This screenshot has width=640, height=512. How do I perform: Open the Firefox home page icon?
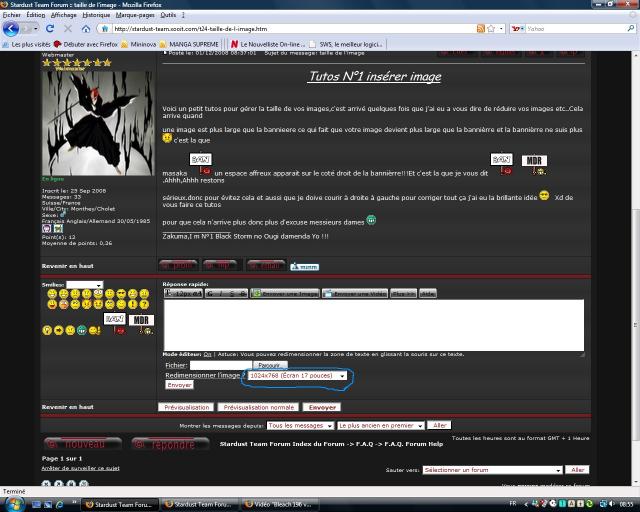pos(86,29)
